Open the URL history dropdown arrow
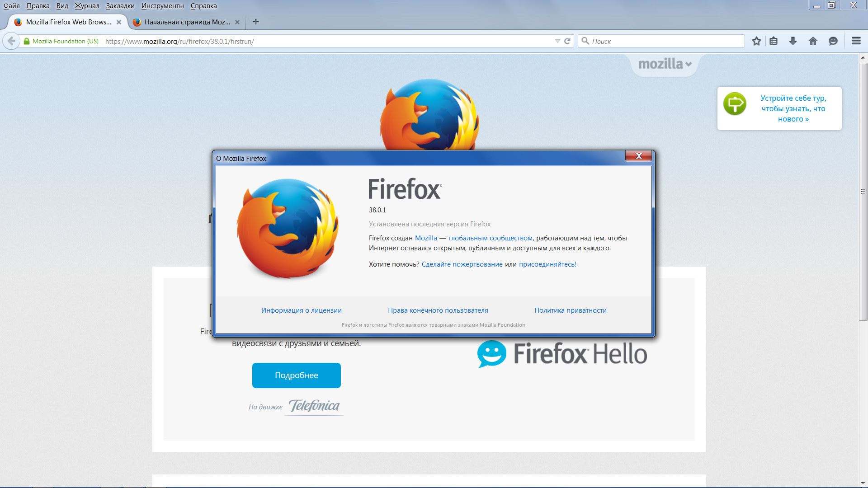The width and height of the screenshot is (868, 488). 557,41
